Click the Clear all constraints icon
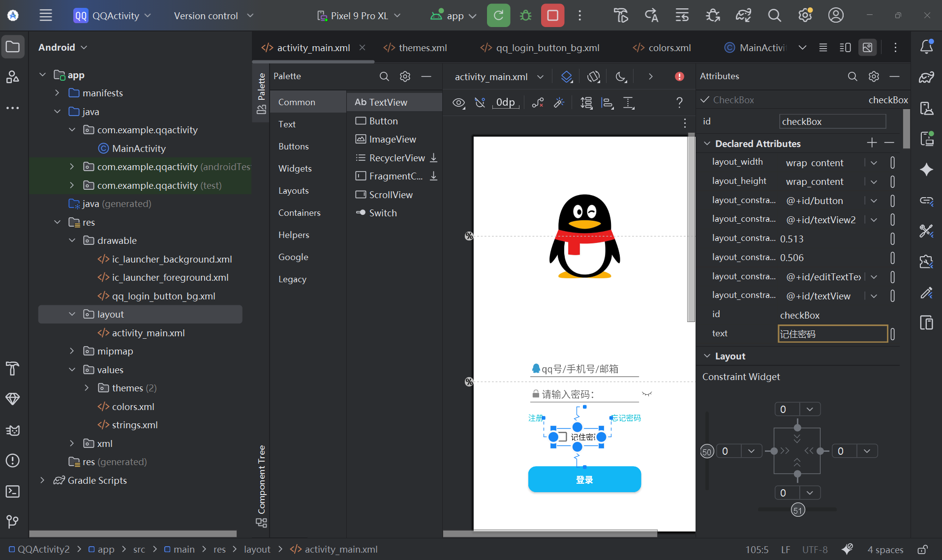The height and width of the screenshot is (560, 942). [x=538, y=102]
